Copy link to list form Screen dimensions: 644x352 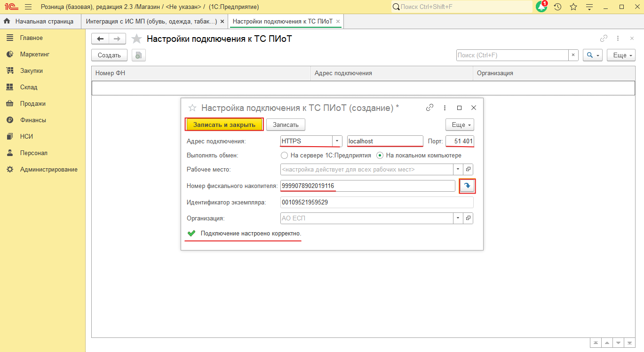point(604,39)
